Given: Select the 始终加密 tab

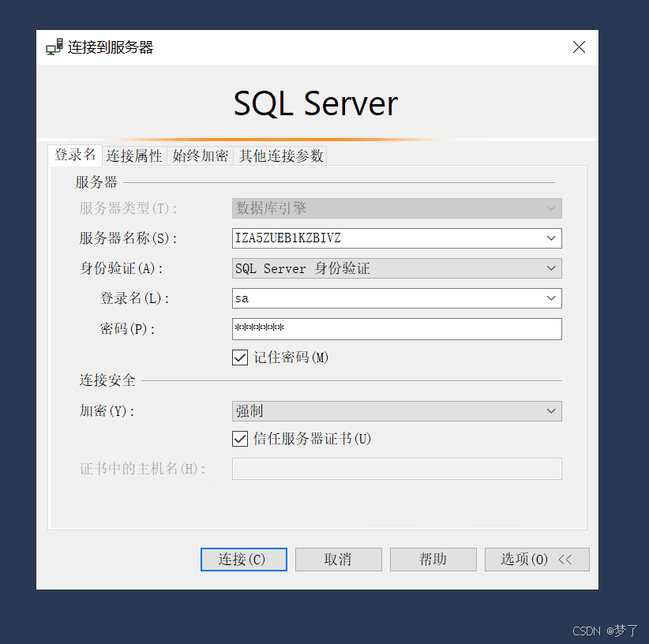Looking at the screenshot, I should click(x=200, y=156).
